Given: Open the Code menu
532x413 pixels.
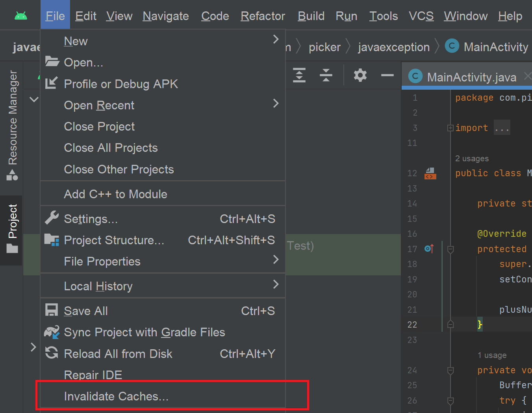Looking at the screenshot, I should [215, 16].
